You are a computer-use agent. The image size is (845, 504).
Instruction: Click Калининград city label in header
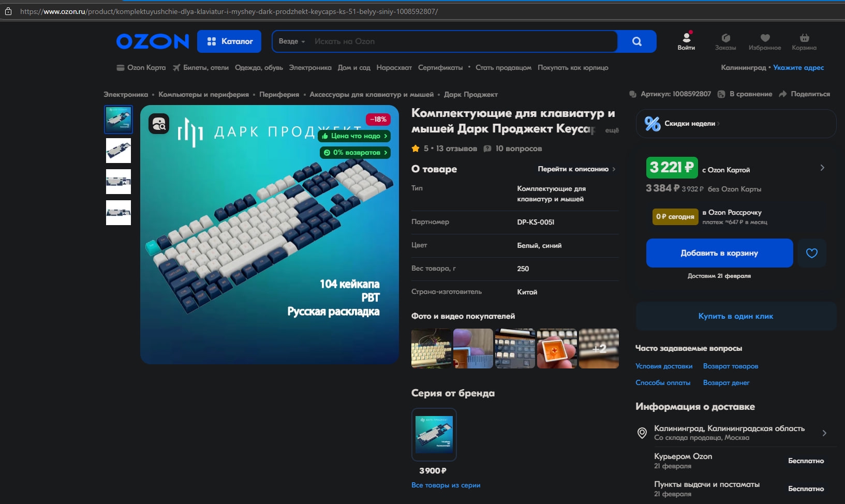(x=743, y=68)
